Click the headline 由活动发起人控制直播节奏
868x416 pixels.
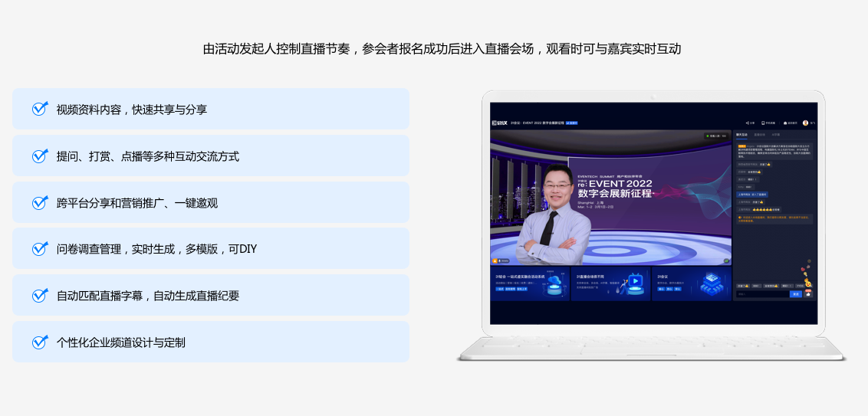pos(277,49)
